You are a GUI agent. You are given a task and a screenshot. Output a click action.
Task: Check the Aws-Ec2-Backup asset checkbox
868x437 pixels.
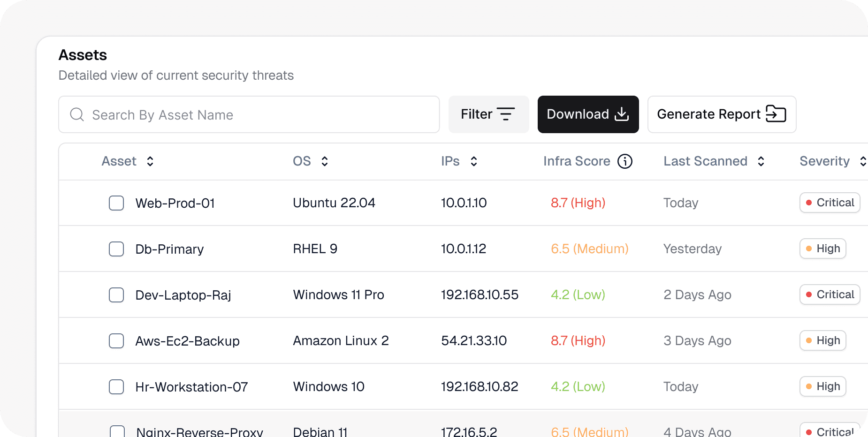pyautogui.click(x=116, y=341)
